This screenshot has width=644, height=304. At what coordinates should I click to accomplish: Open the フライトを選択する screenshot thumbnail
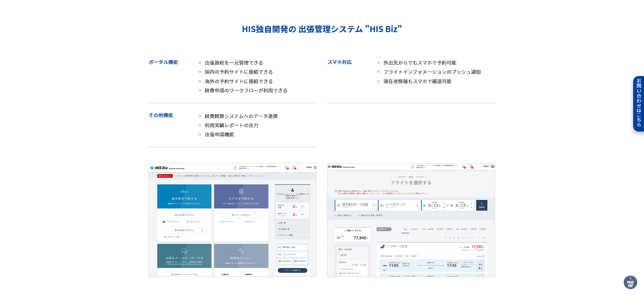pos(411,220)
